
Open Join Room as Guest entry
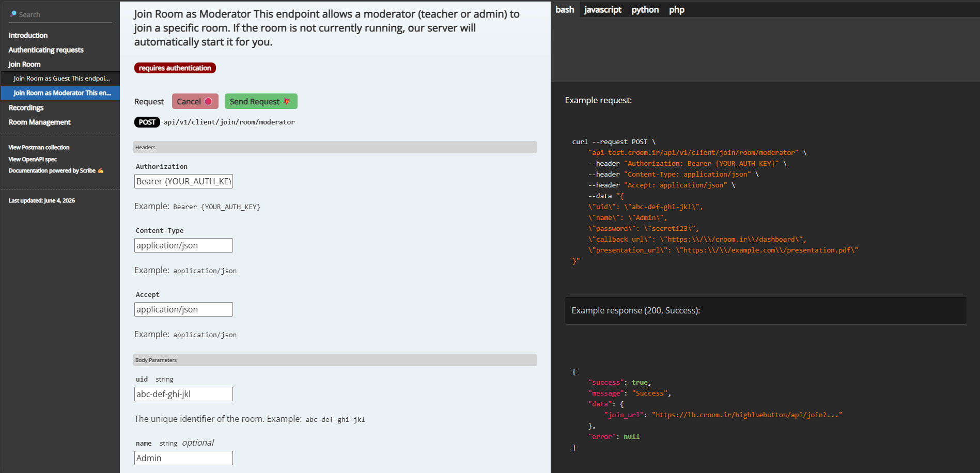coord(61,78)
